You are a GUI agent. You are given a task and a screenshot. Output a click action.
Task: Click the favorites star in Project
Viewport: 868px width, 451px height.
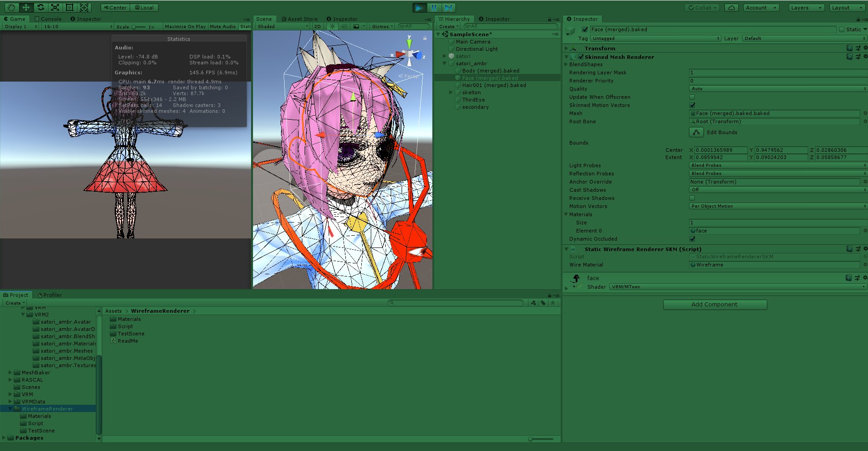[x=553, y=303]
